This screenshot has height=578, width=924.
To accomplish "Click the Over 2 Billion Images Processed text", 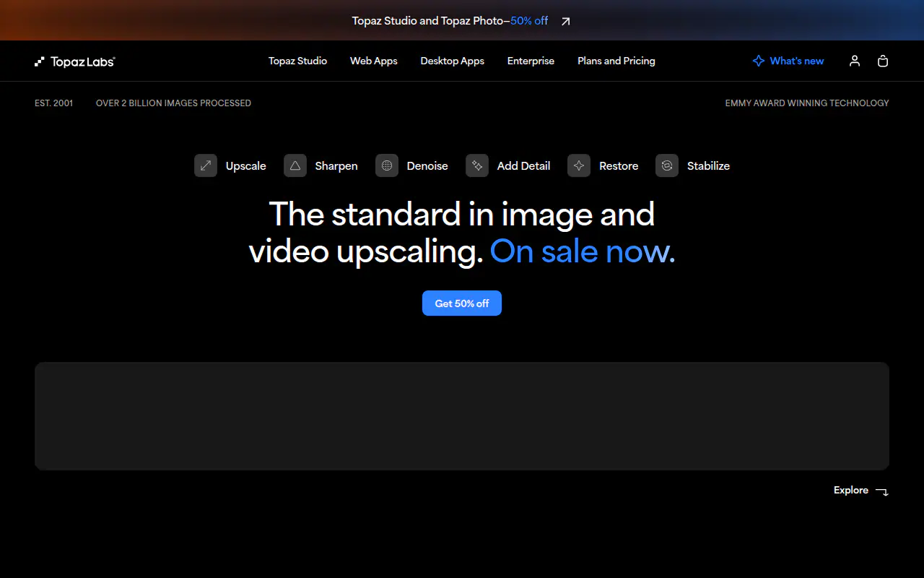I will [173, 103].
